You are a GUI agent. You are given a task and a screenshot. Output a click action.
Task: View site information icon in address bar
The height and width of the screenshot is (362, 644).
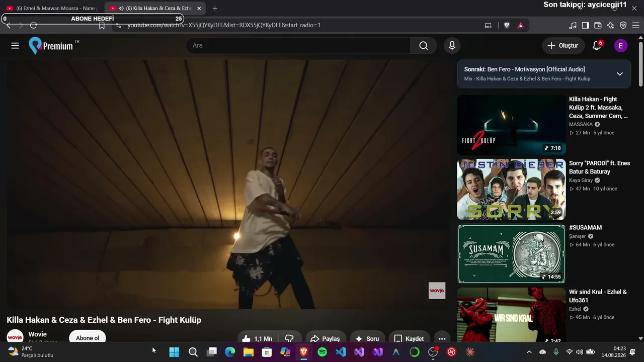118,25
